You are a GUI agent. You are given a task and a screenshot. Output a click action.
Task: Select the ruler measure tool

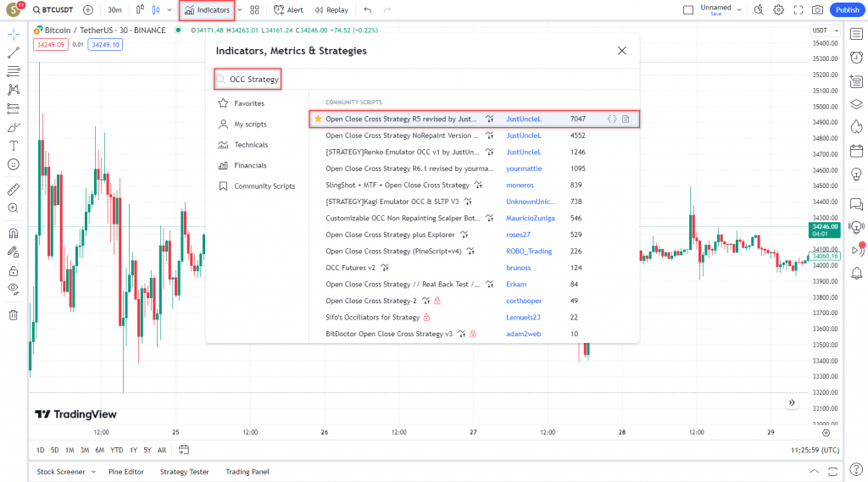pyautogui.click(x=14, y=189)
